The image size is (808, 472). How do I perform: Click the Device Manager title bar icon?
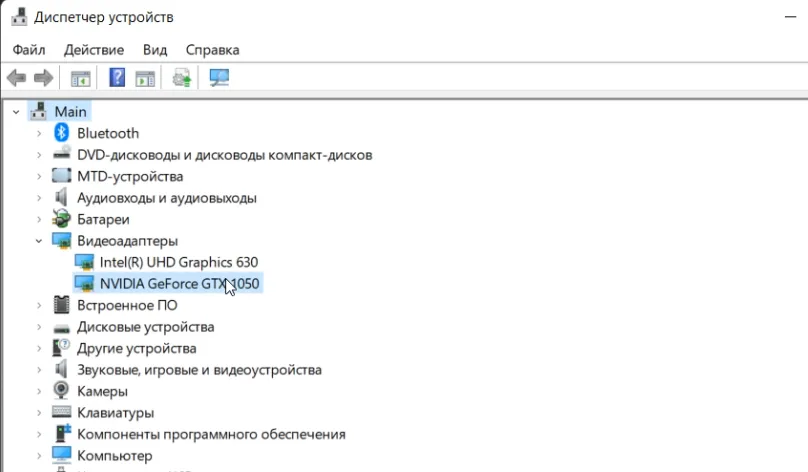pyautogui.click(x=19, y=16)
